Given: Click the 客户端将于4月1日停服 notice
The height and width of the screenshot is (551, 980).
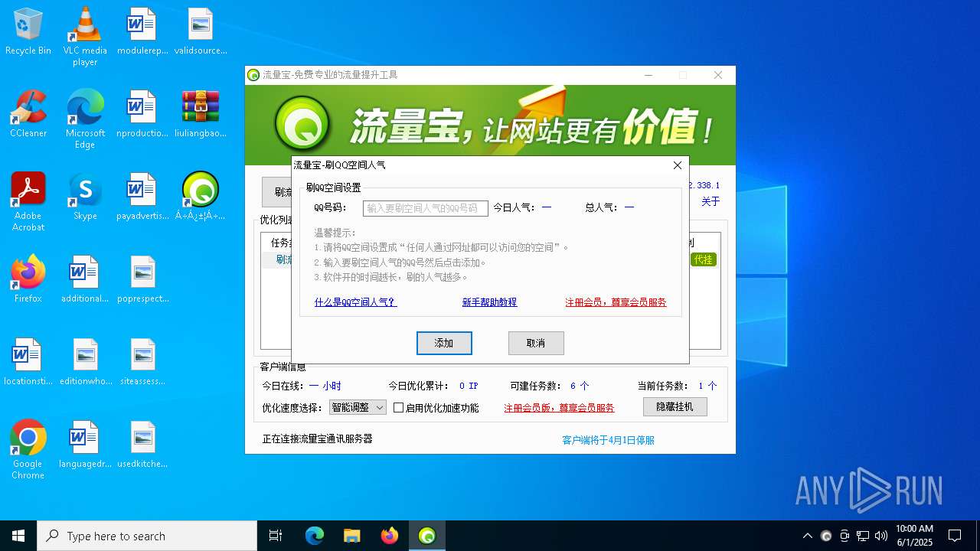Looking at the screenshot, I should click(x=608, y=440).
